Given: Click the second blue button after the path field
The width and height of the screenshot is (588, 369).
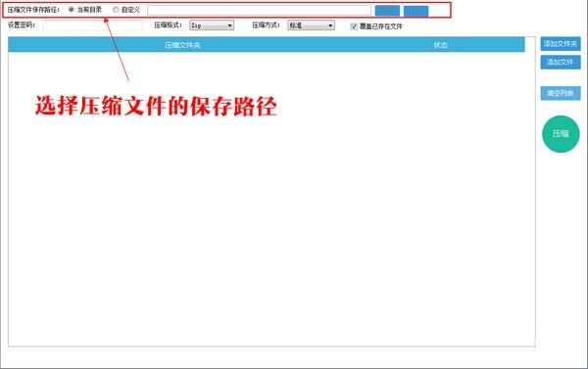Looking at the screenshot, I should tap(416, 11).
